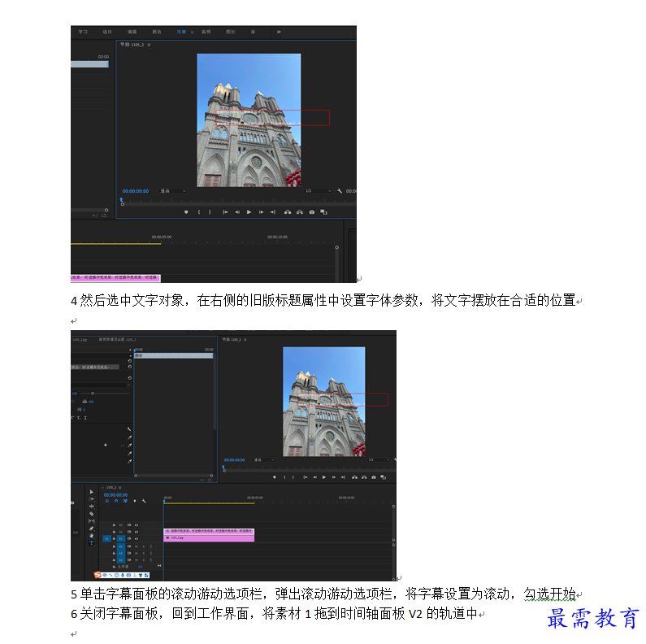Click the wrench settings icon in first program monitor
The image size is (646, 644).
(x=340, y=191)
